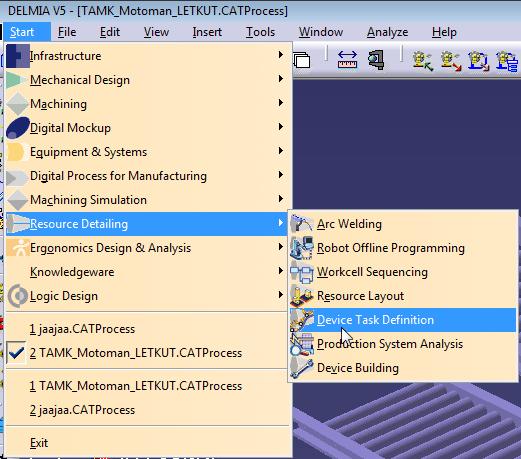Click the clamp measurement toolbar icon

pyautogui.click(x=377, y=60)
